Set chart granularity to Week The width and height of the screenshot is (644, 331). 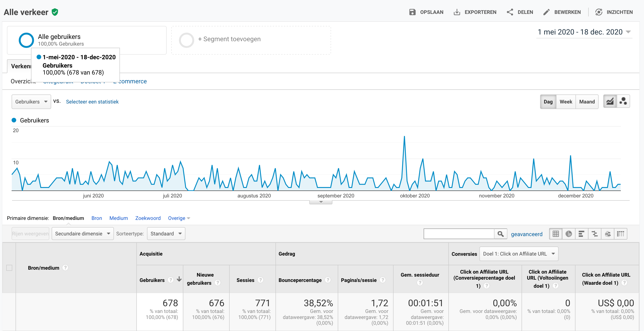[x=566, y=102]
